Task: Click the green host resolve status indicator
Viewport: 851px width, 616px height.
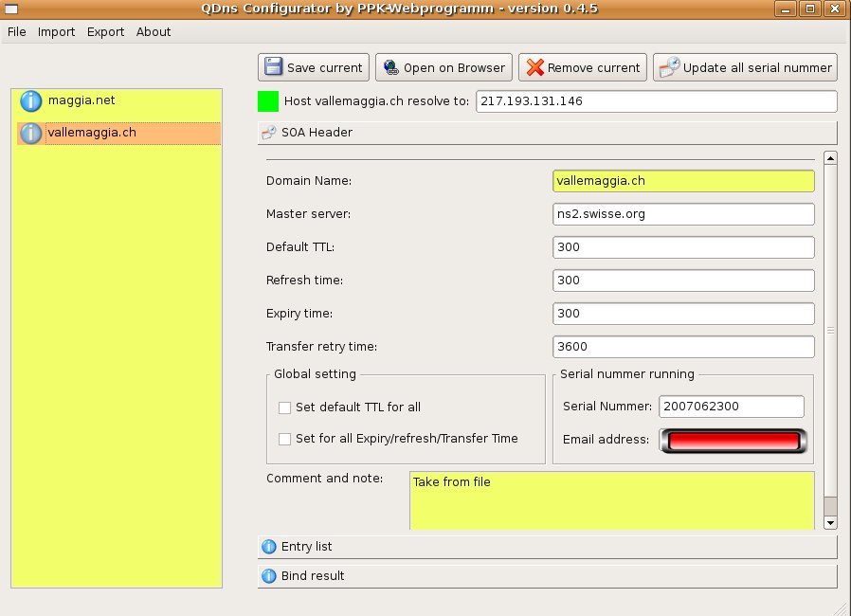Action: tap(268, 101)
